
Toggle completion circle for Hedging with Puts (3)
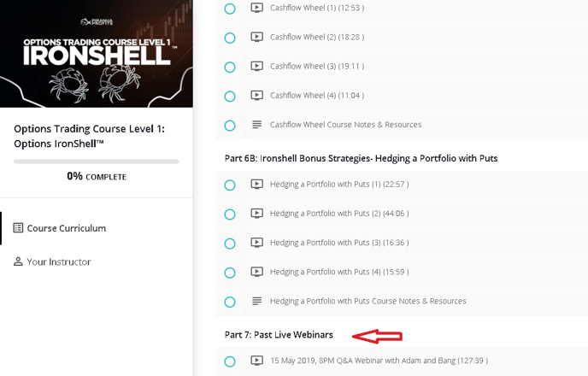[230, 244]
